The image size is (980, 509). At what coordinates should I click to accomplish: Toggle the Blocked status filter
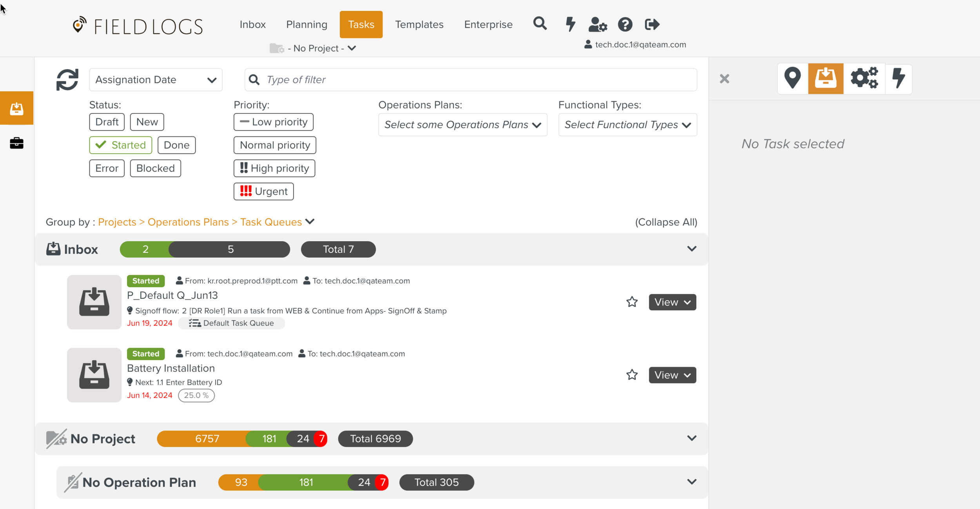click(155, 168)
